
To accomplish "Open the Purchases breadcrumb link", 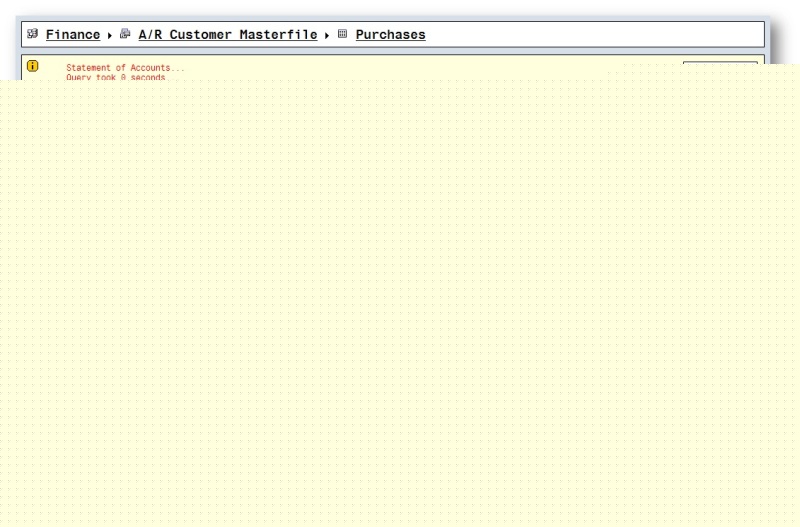I will (x=390, y=35).
